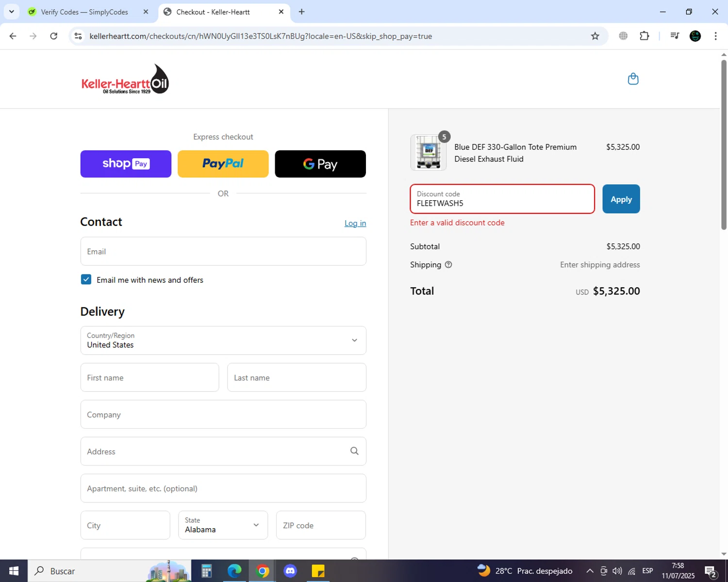Screen dimensions: 728x582
Task: Go back to the previous page
Action: pos(13,36)
